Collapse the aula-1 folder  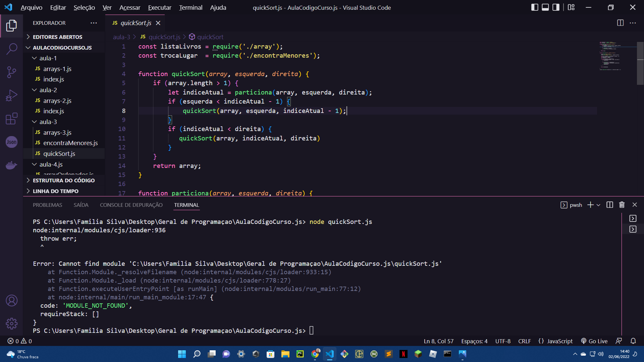pos(64,58)
